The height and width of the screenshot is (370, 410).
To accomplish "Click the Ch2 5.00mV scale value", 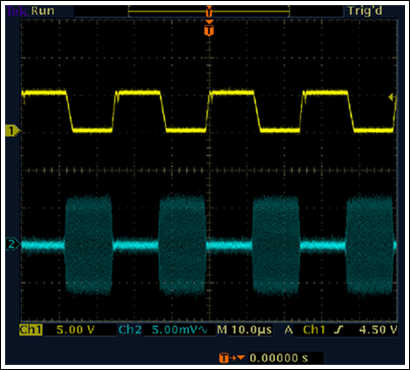I will (180, 330).
